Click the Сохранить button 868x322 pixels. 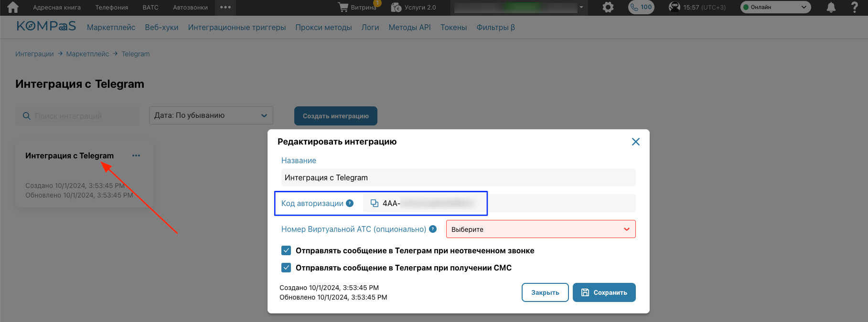[x=604, y=292]
